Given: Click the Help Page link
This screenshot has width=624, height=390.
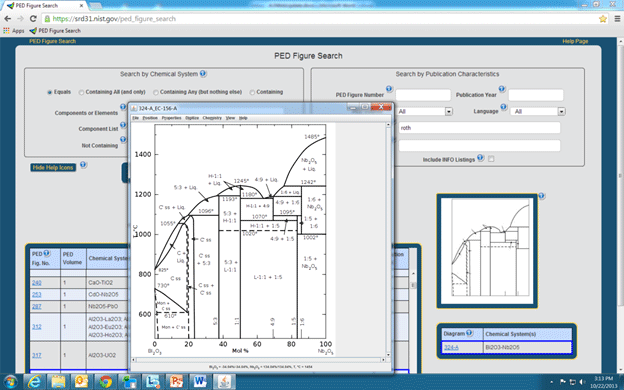Looking at the screenshot, I should (575, 41).
